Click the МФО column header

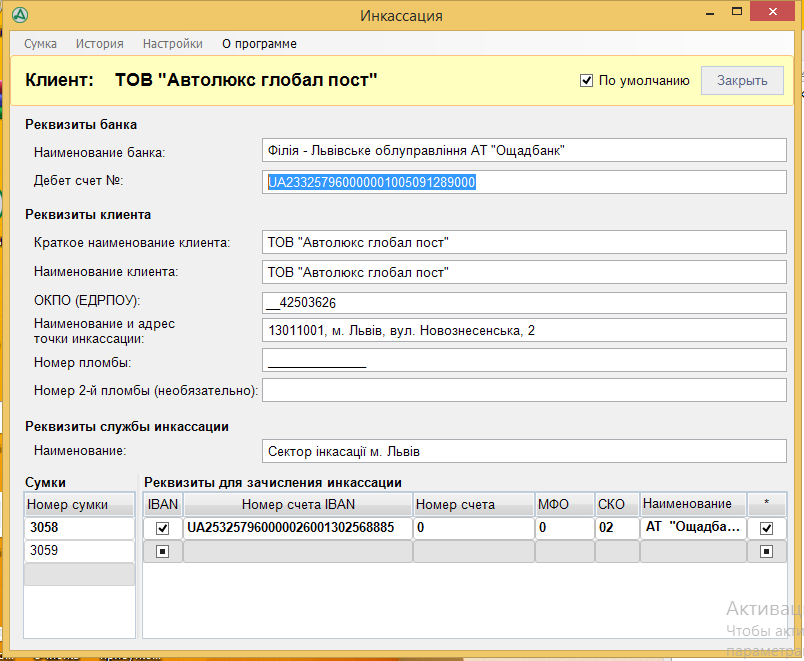565,505
